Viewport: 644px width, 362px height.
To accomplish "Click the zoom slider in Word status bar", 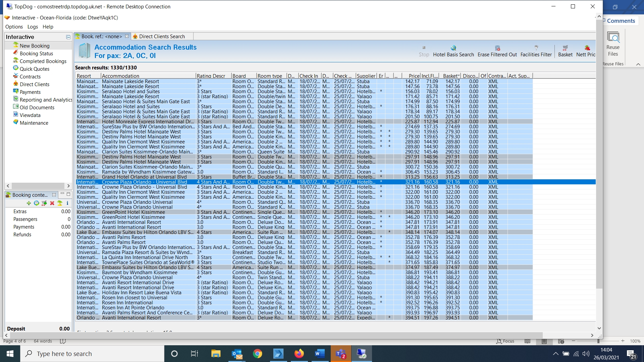I will click(598, 341).
